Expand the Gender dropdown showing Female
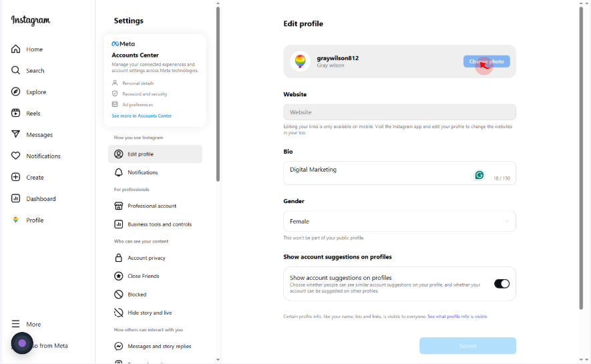Screen dimensions: 591x364 (399, 221)
